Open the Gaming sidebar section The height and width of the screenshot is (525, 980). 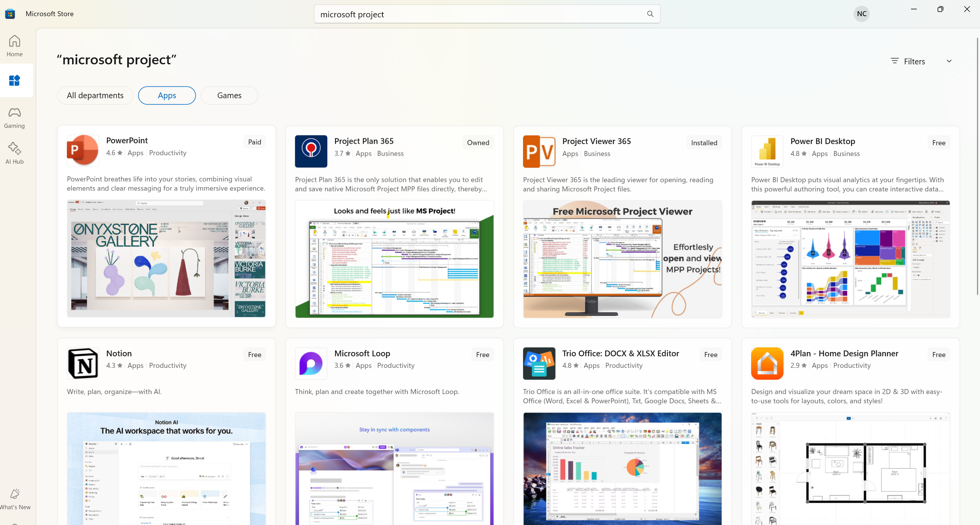[15, 117]
